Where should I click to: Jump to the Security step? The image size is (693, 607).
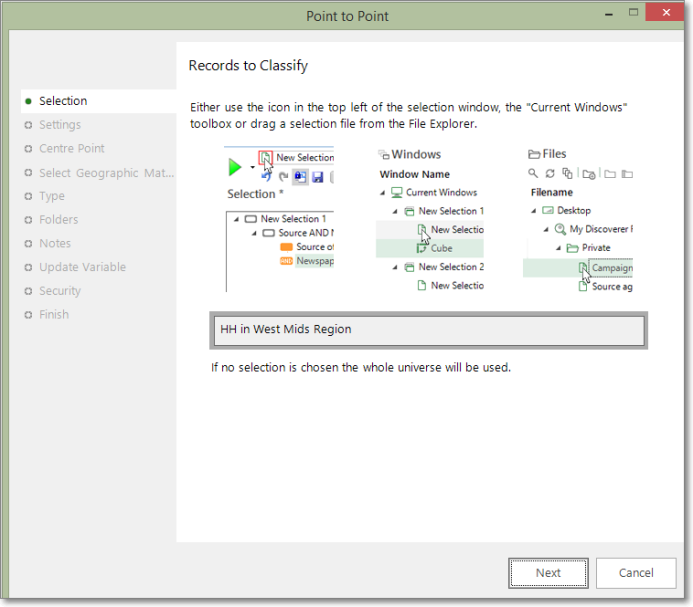pos(60,291)
